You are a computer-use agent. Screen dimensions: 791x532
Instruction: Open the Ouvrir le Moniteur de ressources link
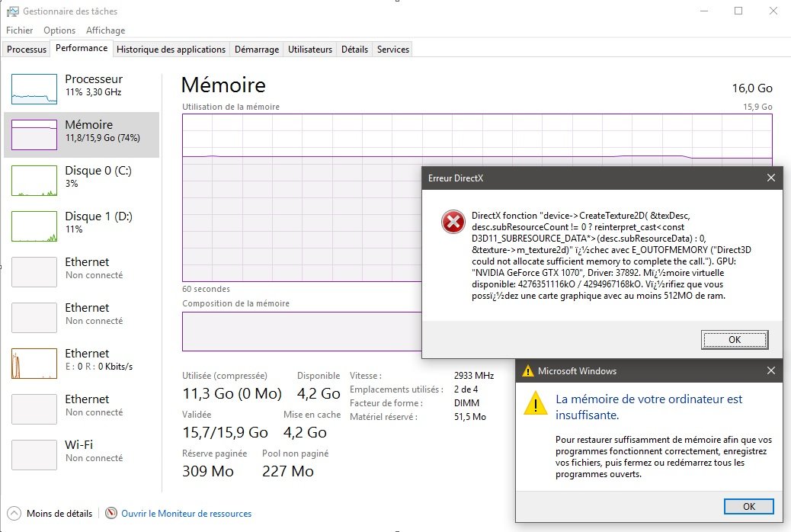coord(186,514)
